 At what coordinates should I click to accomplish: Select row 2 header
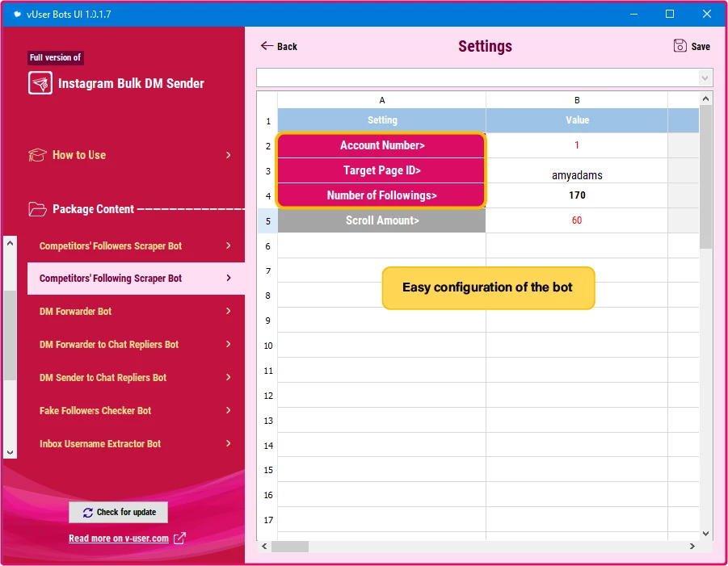click(268, 145)
